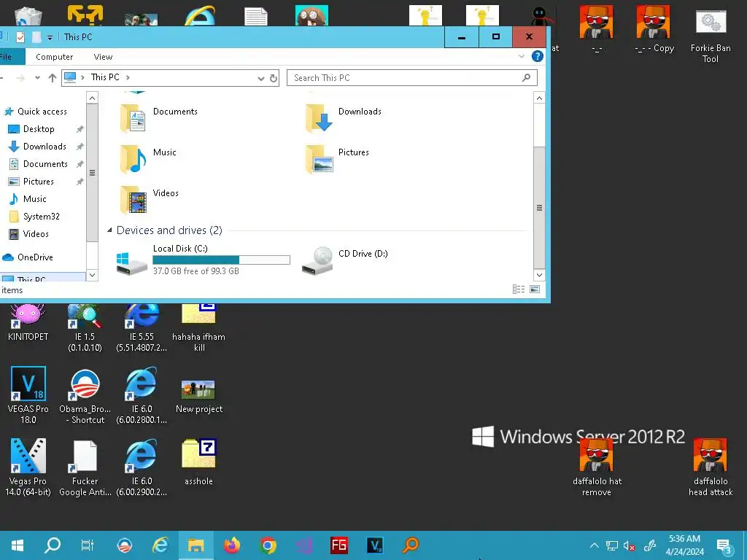
Task: Select the "-_- - Copy" desktop icon
Action: (x=654, y=31)
